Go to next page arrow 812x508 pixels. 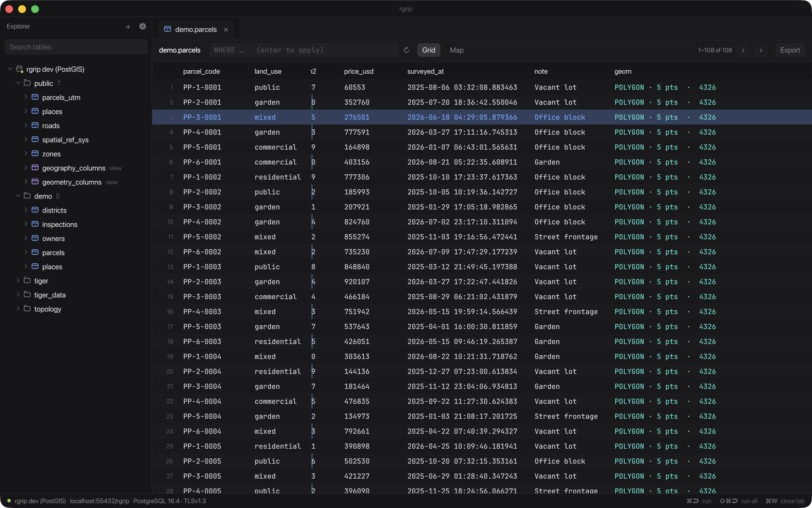[x=761, y=50]
